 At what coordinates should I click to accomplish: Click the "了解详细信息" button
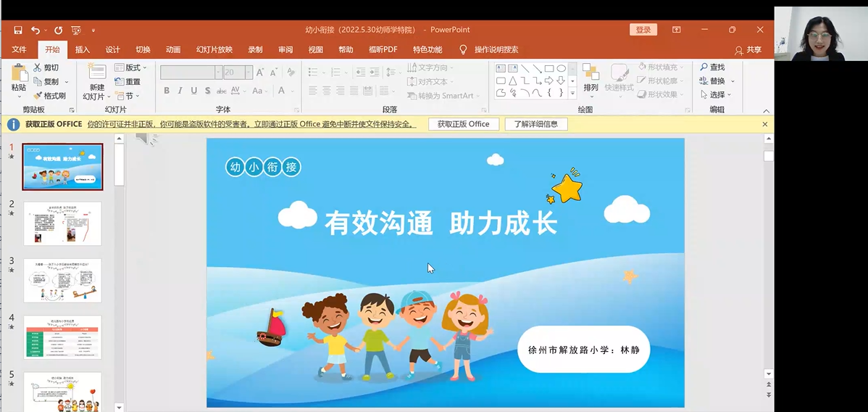coord(535,124)
